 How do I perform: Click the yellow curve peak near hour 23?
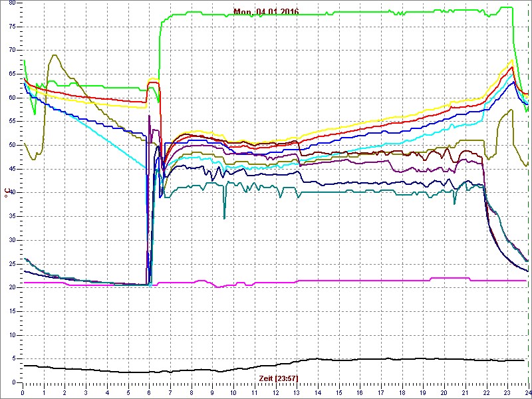click(511, 61)
